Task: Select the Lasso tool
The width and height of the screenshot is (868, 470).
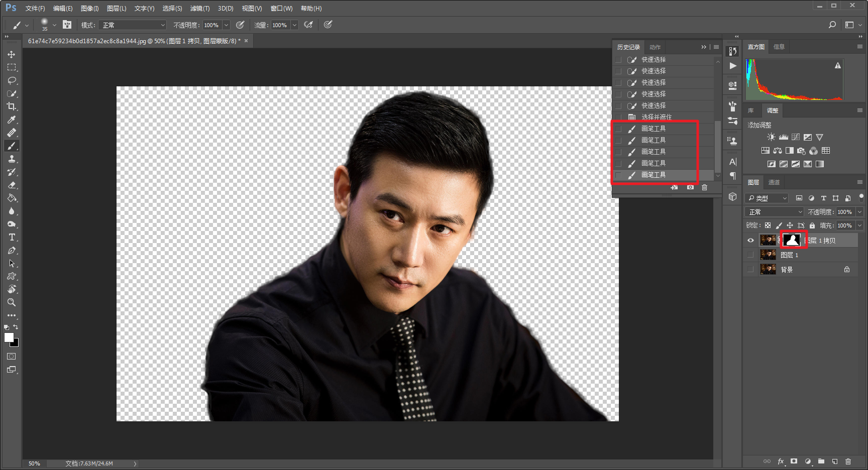Action: point(12,80)
